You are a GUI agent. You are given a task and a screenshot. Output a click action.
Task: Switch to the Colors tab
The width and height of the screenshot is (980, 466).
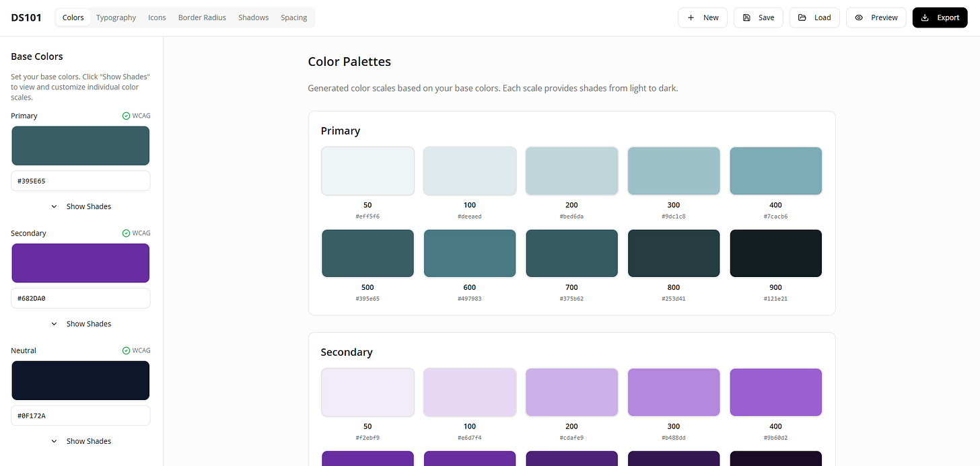coord(73,17)
